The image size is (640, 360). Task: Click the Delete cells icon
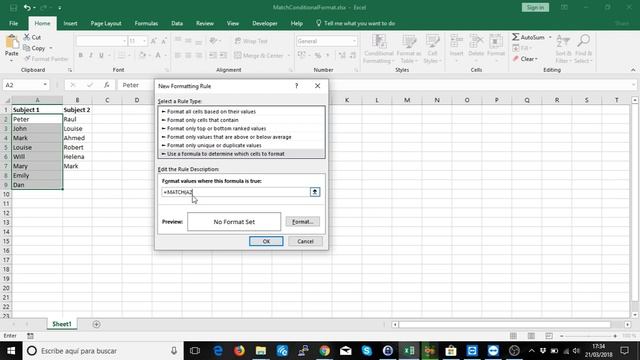[x=476, y=42]
